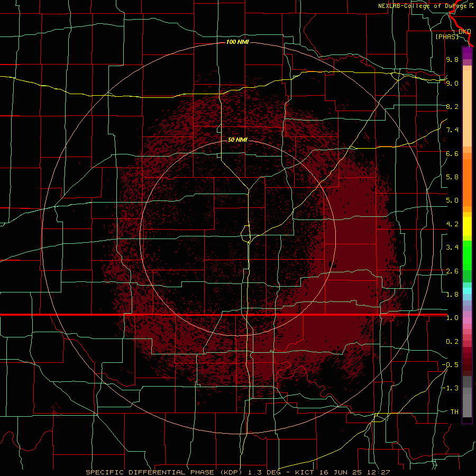The width and height of the screenshot is (476, 476).
Task: Click the 1.8 value on color scale
Action: point(452,295)
